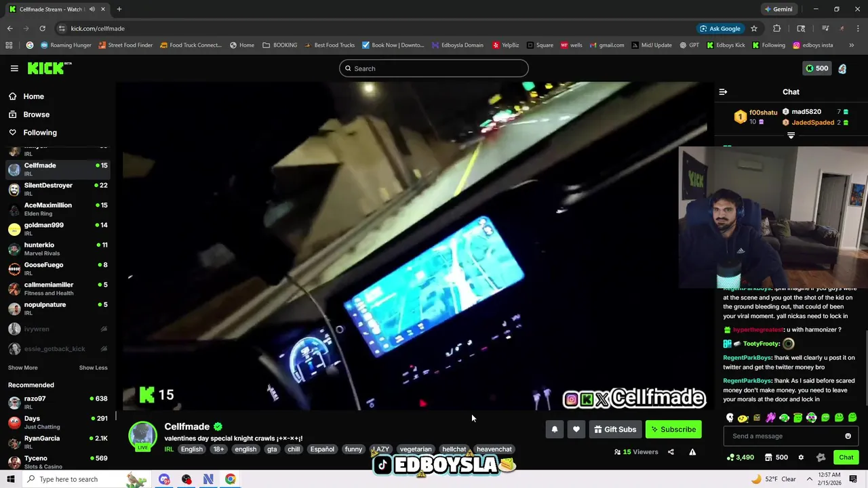Open Chrome from the Windows taskbar
Viewport: 868px width, 488px height.
click(x=231, y=479)
